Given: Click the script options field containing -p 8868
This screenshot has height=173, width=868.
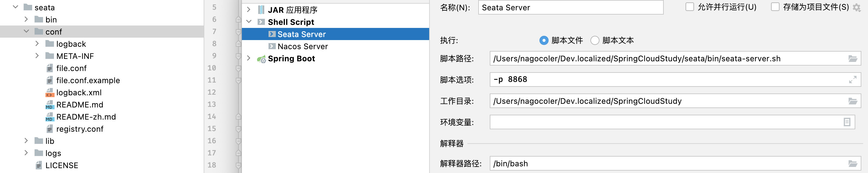Looking at the screenshot, I should (x=667, y=80).
